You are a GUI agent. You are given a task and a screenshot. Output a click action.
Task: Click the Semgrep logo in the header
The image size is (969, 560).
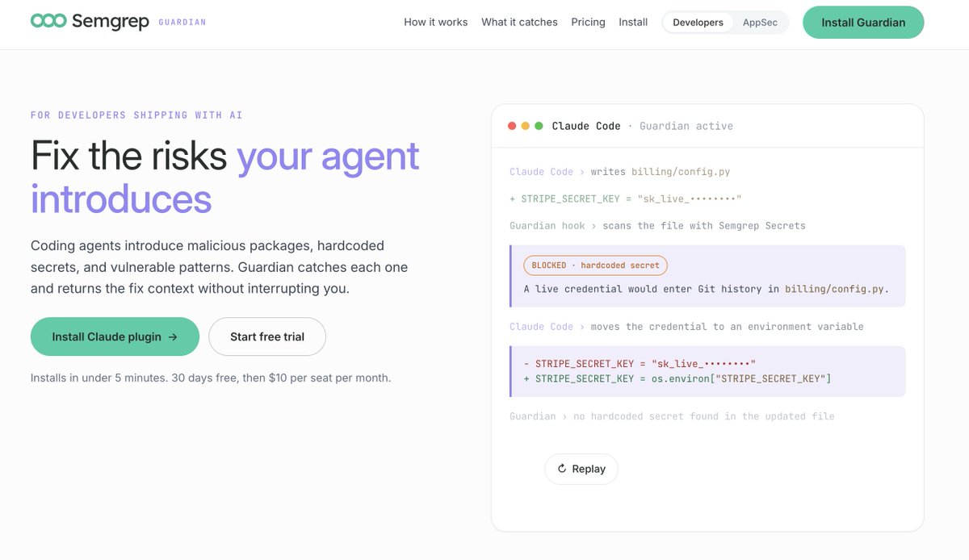90,22
